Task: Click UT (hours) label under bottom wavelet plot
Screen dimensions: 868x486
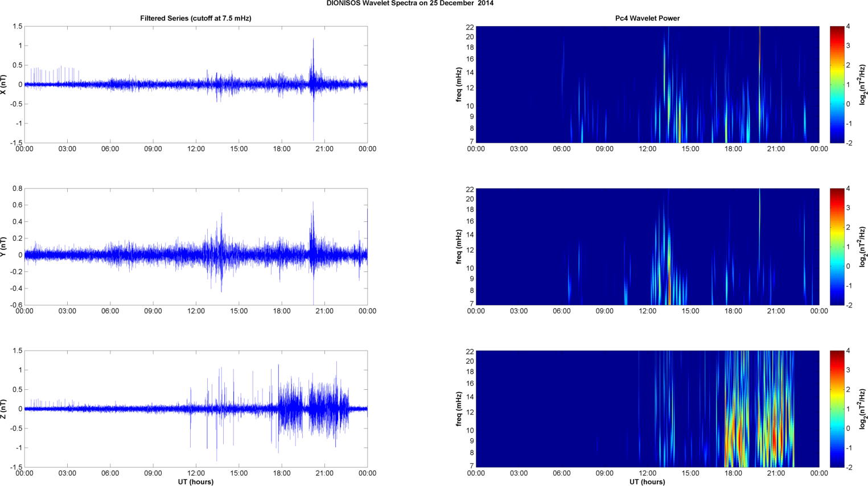Action: [x=647, y=481]
